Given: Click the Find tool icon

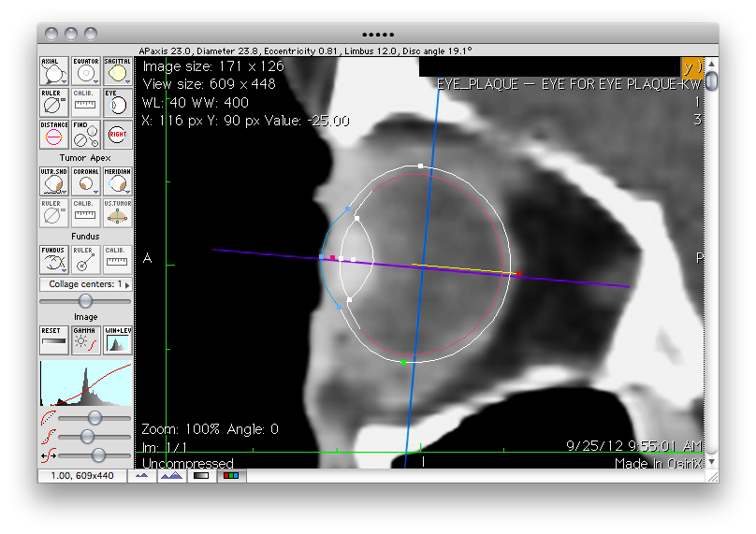Looking at the screenshot, I should pos(86,135).
